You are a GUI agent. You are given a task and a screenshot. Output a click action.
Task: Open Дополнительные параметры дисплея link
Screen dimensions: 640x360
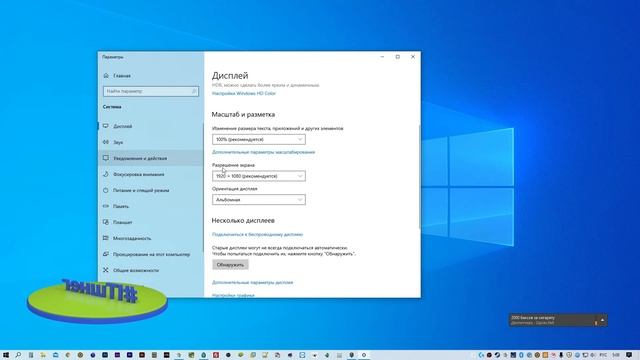253,282
